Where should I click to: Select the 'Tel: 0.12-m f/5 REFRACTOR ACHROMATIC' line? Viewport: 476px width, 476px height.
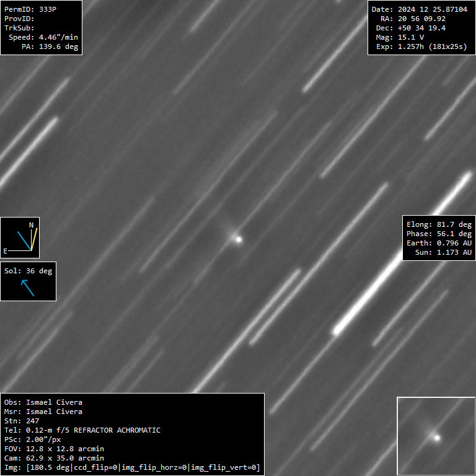[82, 430]
